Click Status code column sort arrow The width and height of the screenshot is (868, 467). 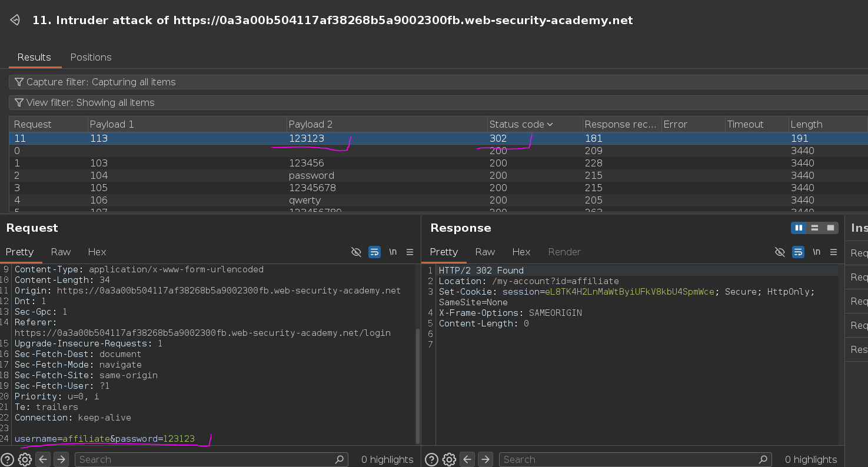coord(550,124)
